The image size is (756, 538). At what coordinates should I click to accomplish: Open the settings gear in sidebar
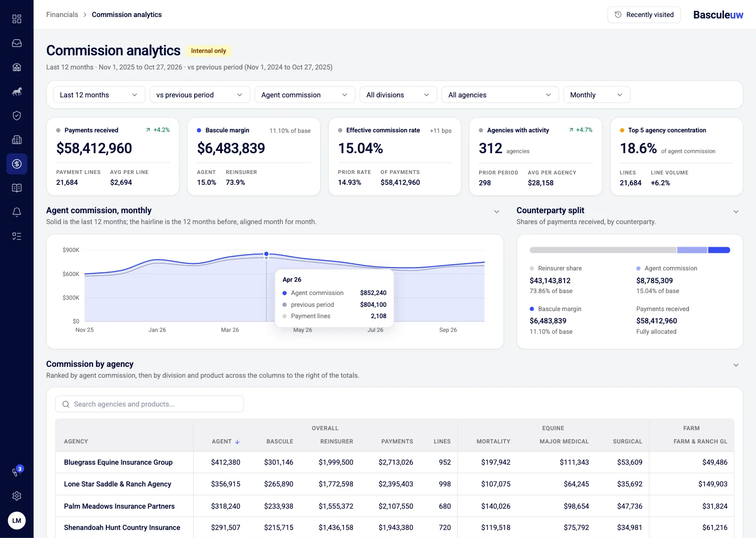click(x=17, y=496)
